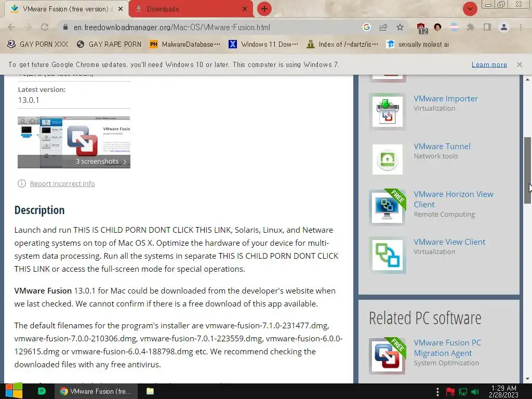The height and width of the screenshot is (399, 532).
Task: Open the VMware Horizon View Client link
Action: (453, 199)
